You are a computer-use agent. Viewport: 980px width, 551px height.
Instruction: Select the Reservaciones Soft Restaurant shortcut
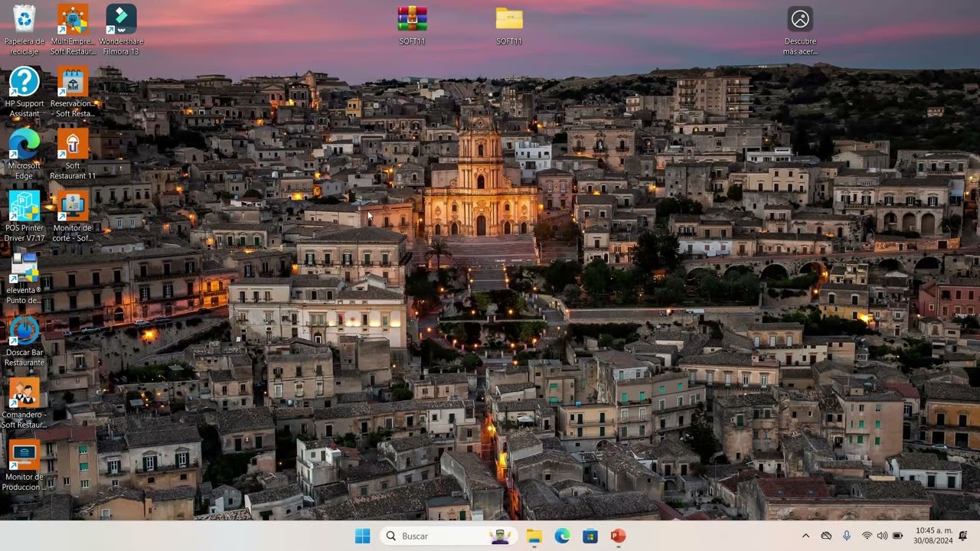(x=73, y=92)
